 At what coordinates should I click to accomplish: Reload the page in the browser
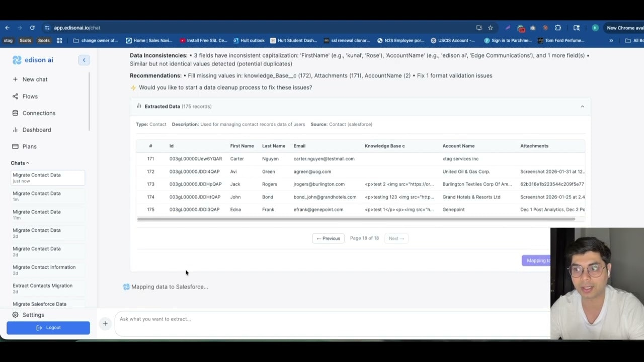(x=32, y=28)
